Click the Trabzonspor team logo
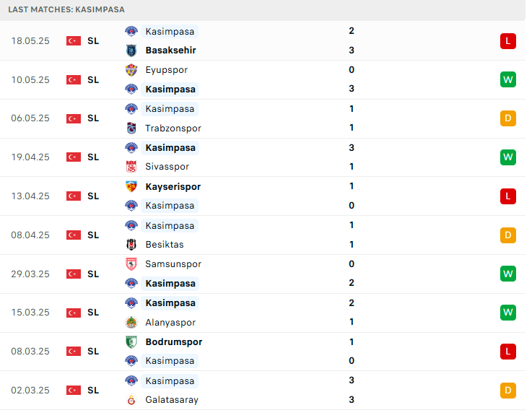Image resolution: width=532 pixels, height=418 pixels. (131, 129)
